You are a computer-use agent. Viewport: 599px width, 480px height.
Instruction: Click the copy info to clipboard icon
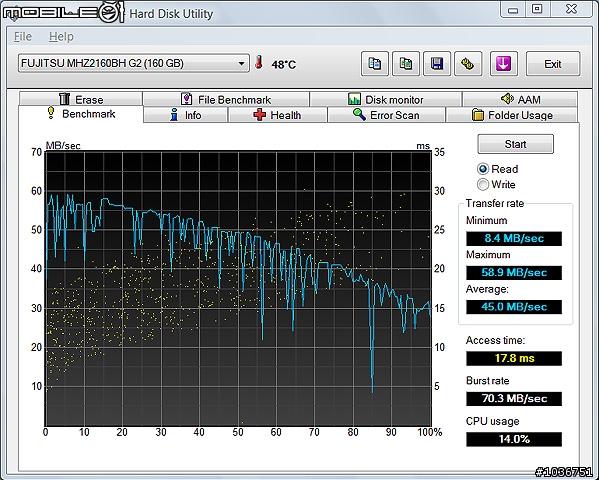point(374,64)
